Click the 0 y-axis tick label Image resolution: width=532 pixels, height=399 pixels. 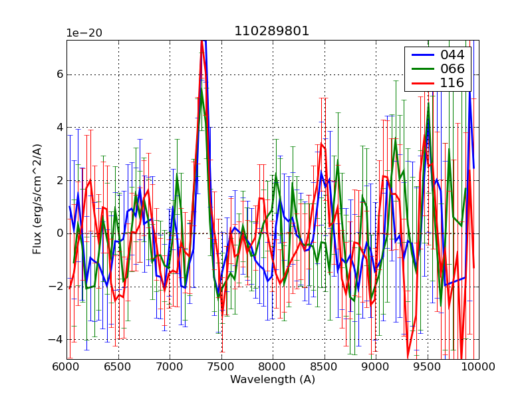(59, 233)
